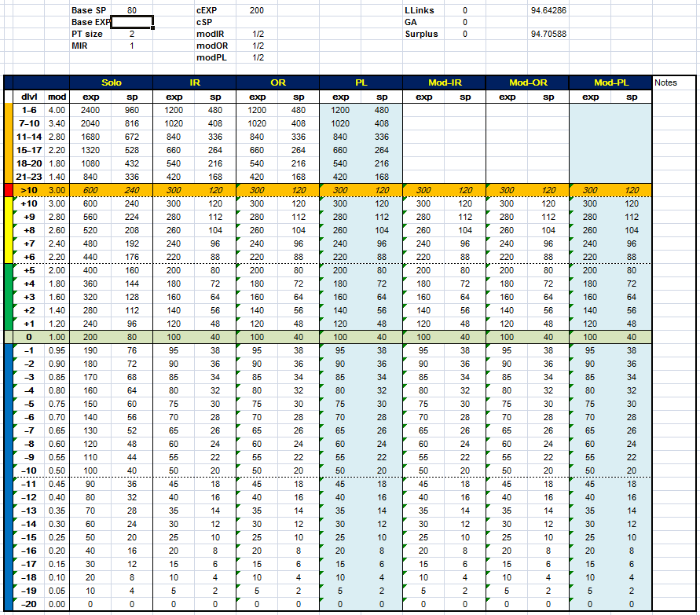Select the PT size value cell
The height and width of the screenshot is (615, 700).
click(x=131, y=35)
